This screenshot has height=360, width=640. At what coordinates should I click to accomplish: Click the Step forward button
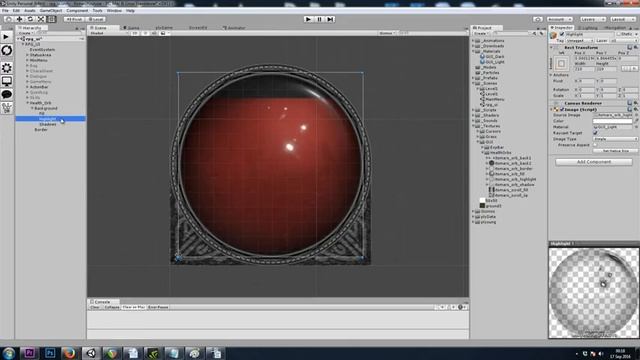click(x=330, y=19)
